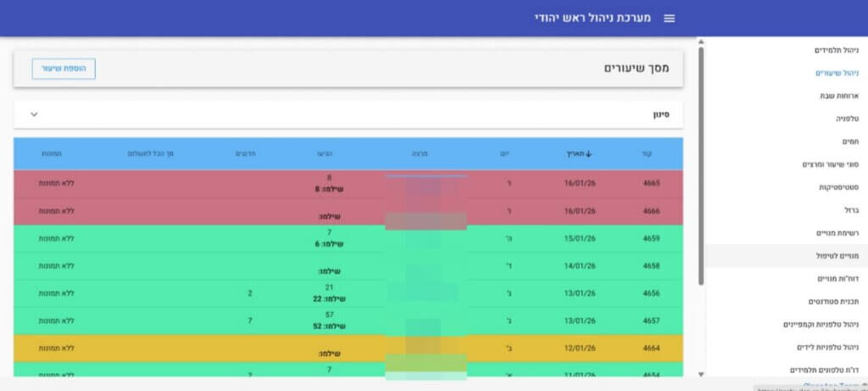Click the יום column header
This screenshot has height=391, width=868.
505,154
